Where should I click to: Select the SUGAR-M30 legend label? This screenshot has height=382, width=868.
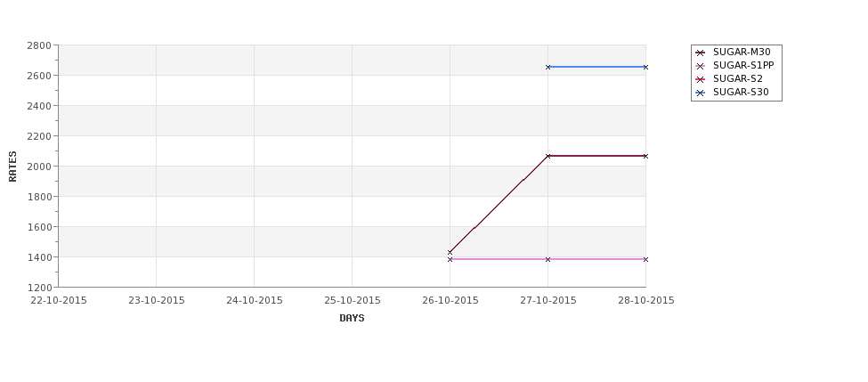(x=742, y=52)
